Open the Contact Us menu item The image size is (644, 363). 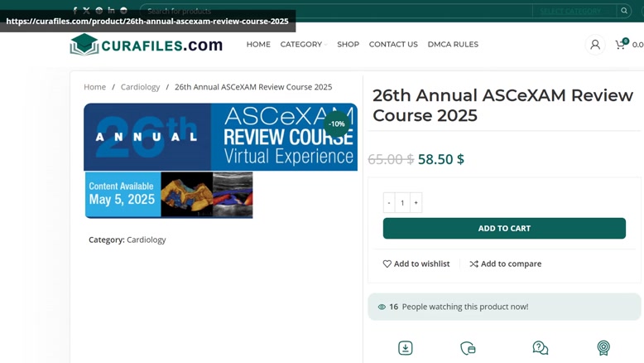pyautogui.click(x=393, y=45)
